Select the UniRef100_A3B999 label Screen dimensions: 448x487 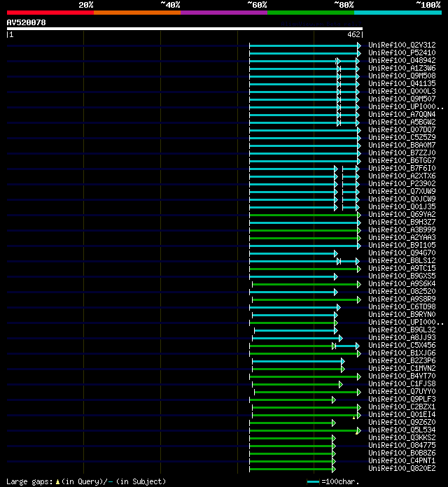[402, 230]
